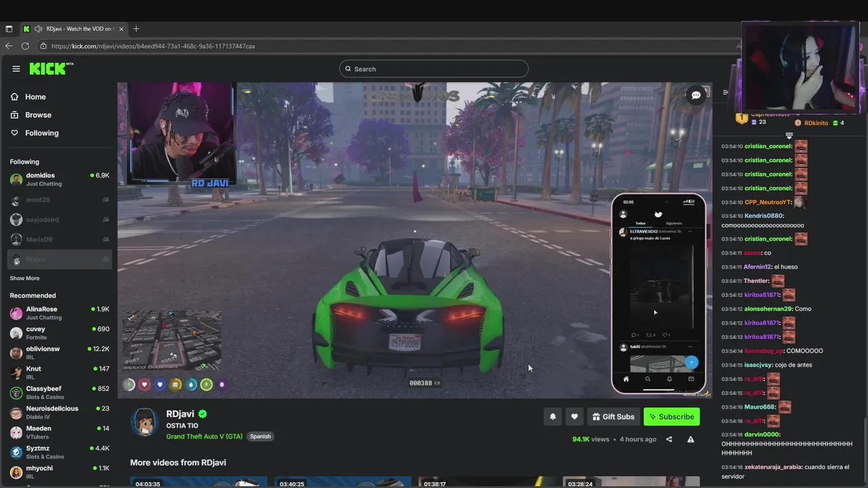Click the verified badge next to RDjavi

coord(203,414)
